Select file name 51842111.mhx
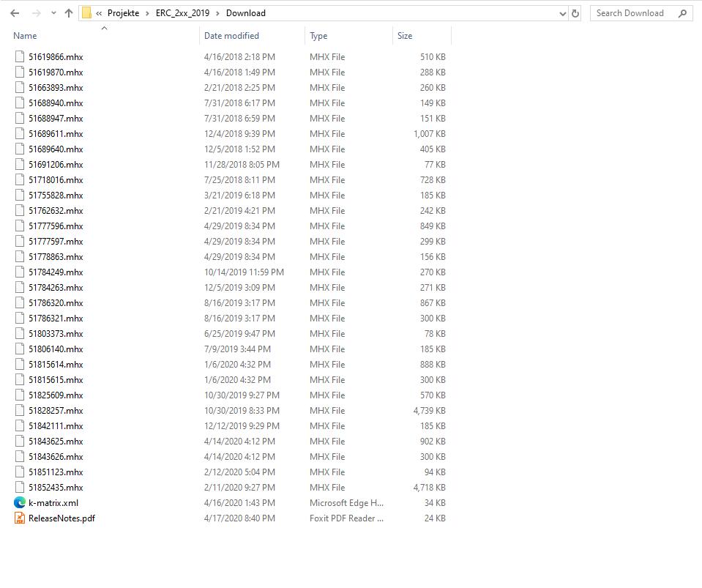This screenshot has width=702, height=588. [x=56, y=426]
